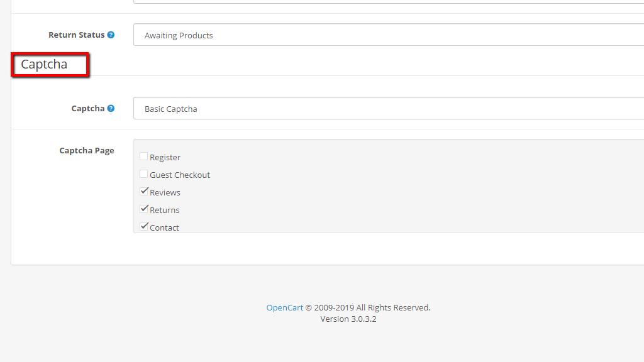This screenshot has height=362, width=644.
Task: Click the Contact option label text
Action: [165, 228]
